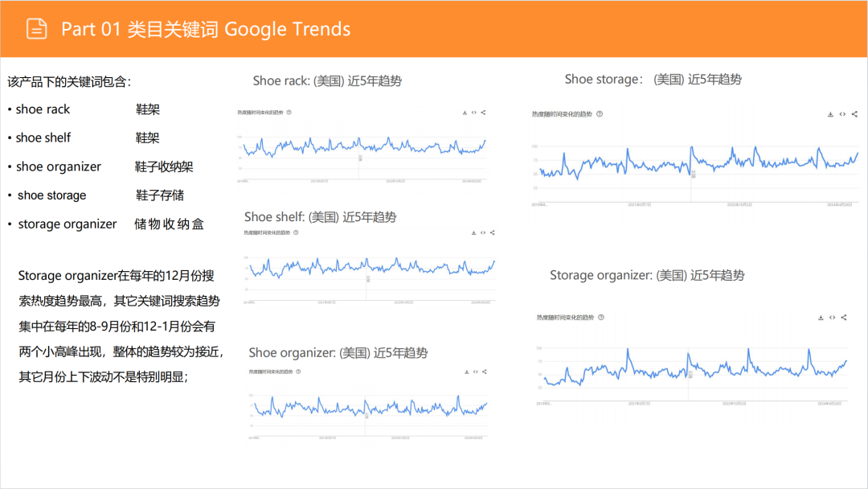Share the Shoe storage trend chart
The height and width of the screenshot is (489, 868).
[854, 114]
